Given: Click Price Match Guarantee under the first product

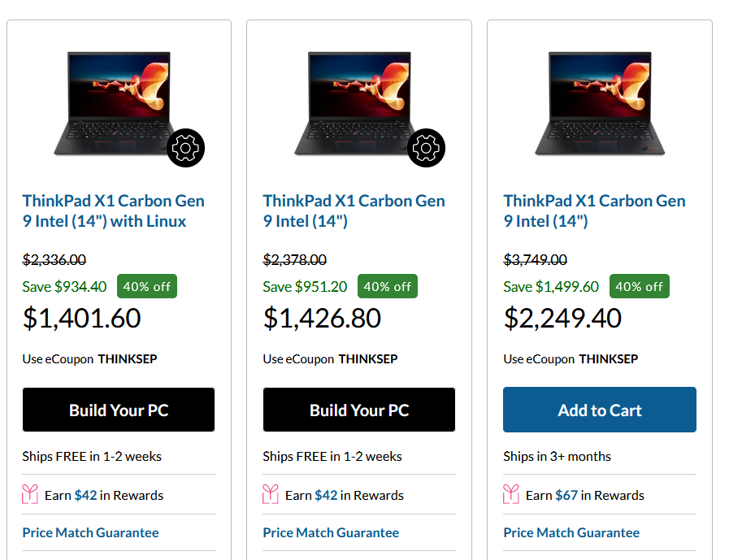Looking at the screenshot, I should point(89,532).
